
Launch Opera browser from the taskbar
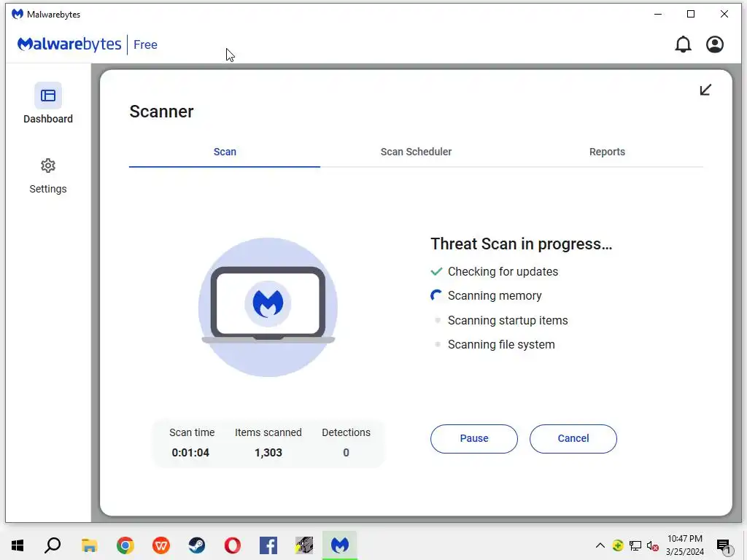[x=233, y=545]
